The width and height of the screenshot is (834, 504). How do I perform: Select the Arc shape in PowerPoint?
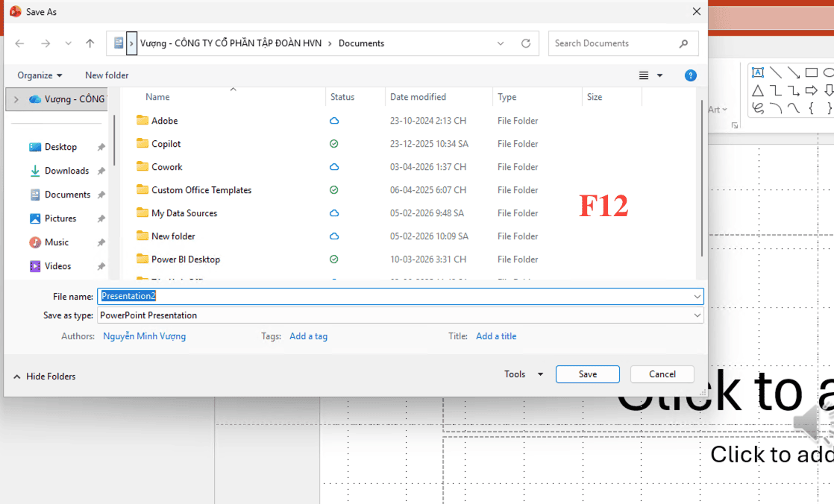[776, 108]
